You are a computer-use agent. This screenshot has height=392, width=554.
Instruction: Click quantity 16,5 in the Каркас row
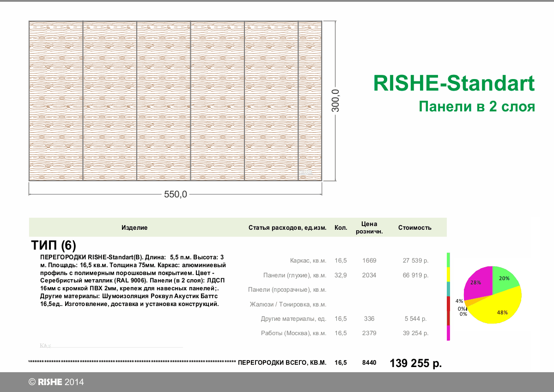point(341,261)
